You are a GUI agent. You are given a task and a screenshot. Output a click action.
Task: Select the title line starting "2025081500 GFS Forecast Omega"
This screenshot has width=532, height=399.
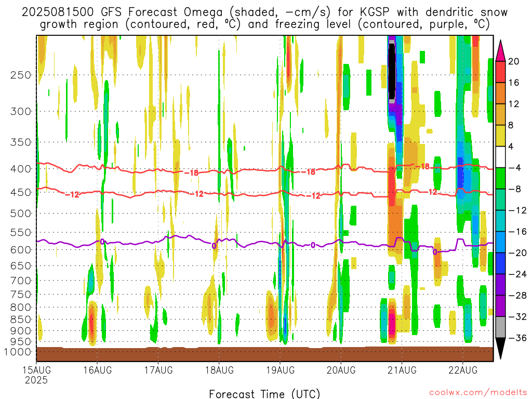(264, 12)
